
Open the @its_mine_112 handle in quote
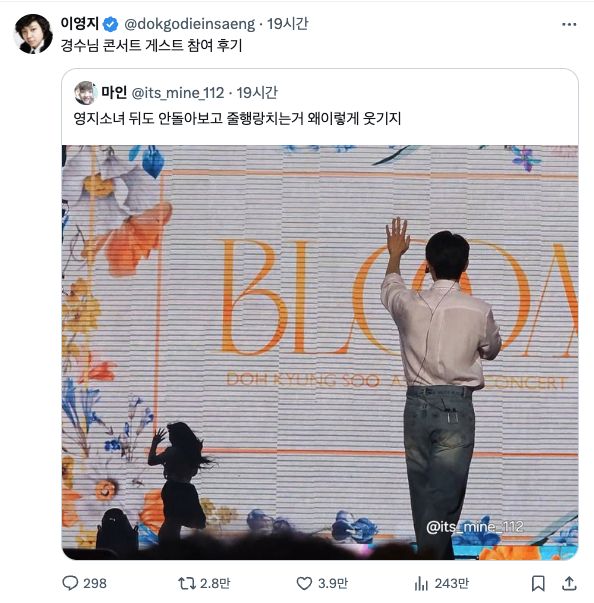178,93
